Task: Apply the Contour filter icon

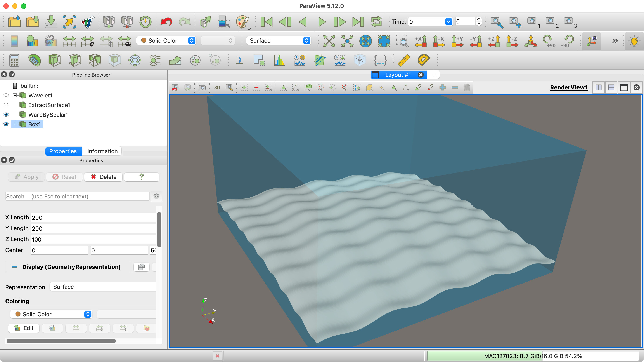Action: [x=35, y=60]
